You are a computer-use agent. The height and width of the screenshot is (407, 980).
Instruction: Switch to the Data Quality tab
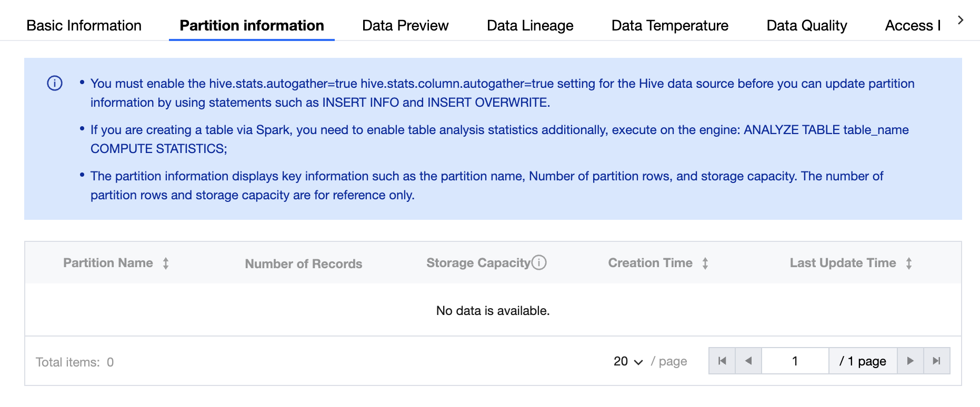[x=806, y=25]
